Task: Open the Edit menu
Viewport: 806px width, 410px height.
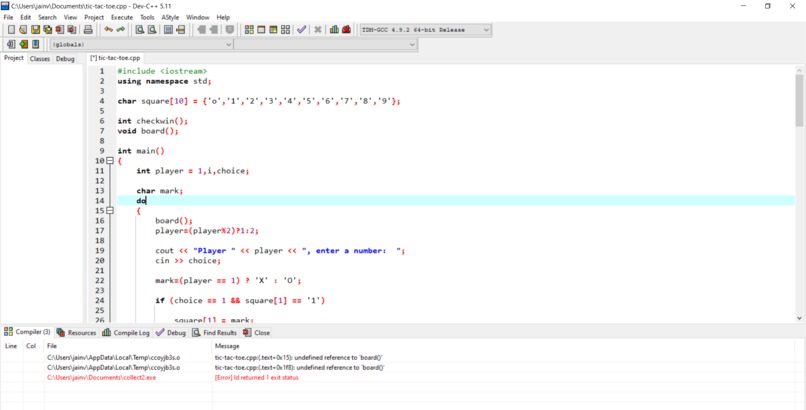Action: (x=26, y=17)
